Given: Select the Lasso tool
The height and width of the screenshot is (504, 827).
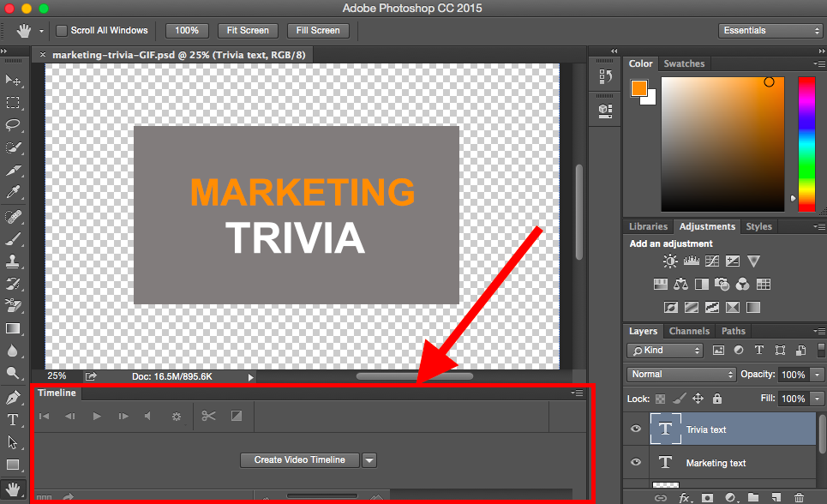Looking at the screenshot, I should pos(14,125).
